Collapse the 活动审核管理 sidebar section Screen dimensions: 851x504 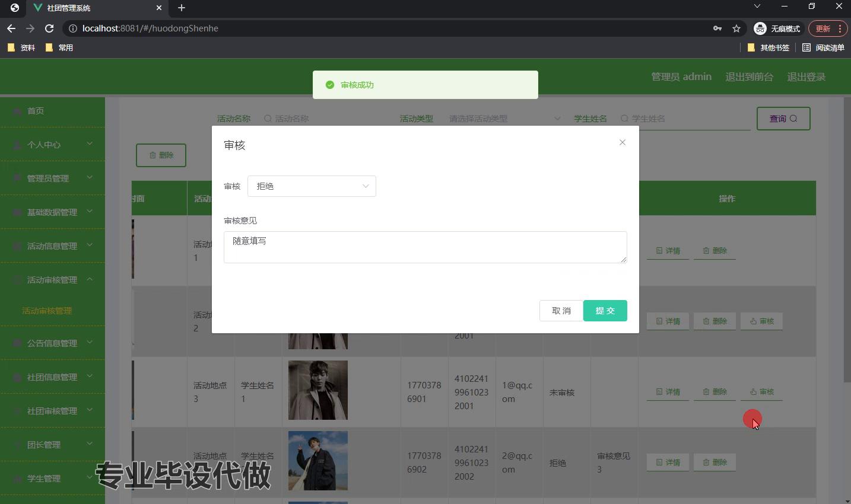90,279
